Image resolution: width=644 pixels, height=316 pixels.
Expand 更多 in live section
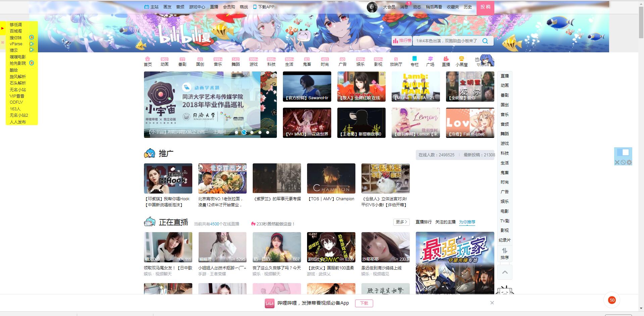tap(401, 222)
